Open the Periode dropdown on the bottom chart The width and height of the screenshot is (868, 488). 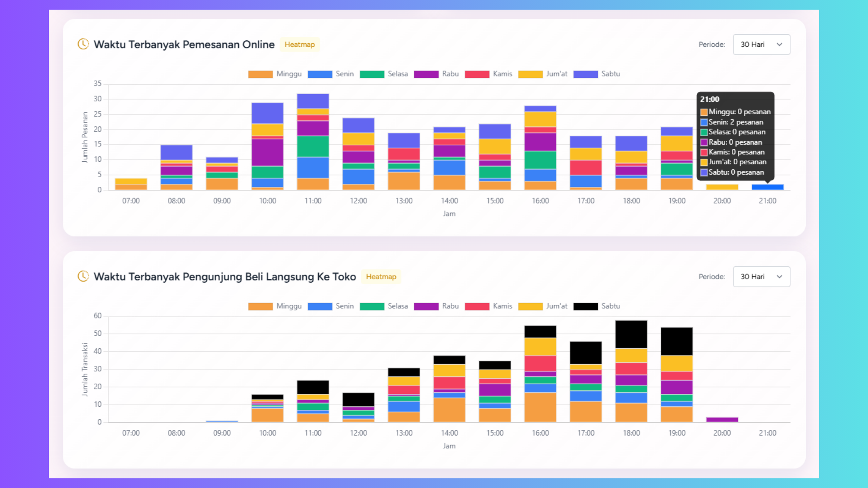[761, 277]
